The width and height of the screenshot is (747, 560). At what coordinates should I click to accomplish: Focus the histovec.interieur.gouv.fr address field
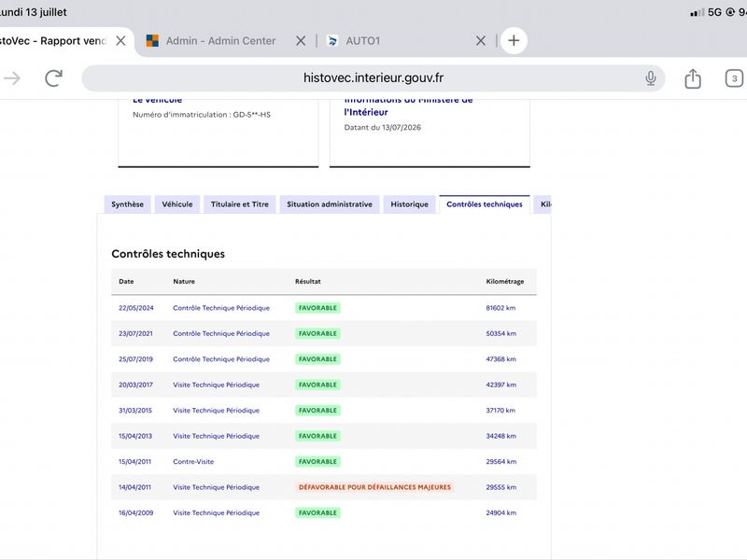[373, 78]
